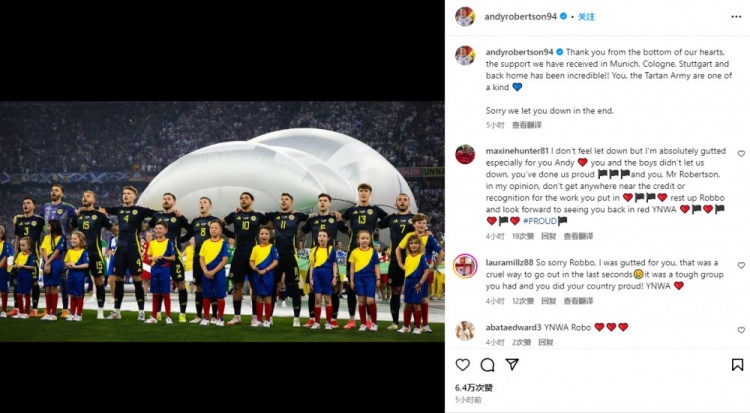Screen dimensions: 750x413
Task: Open the three-dot more options menu
Action: tap(736, 17)
